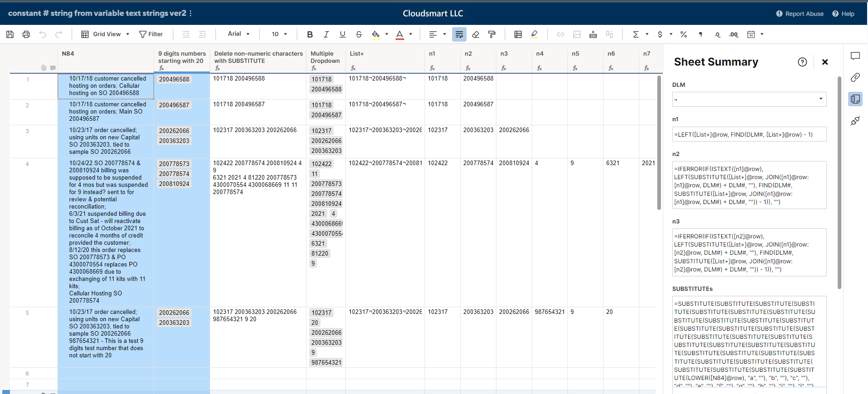Viewport: 868px width, 394px height.
Task: Toggle the Sheet Summary sidebar icon
Action: [x=855, y=99]
